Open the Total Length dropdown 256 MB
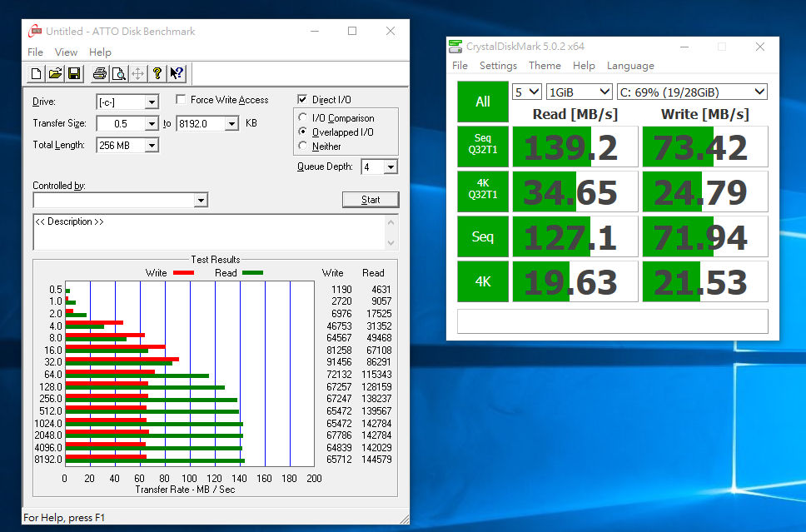The image size is (806, 532). (152, 146)
